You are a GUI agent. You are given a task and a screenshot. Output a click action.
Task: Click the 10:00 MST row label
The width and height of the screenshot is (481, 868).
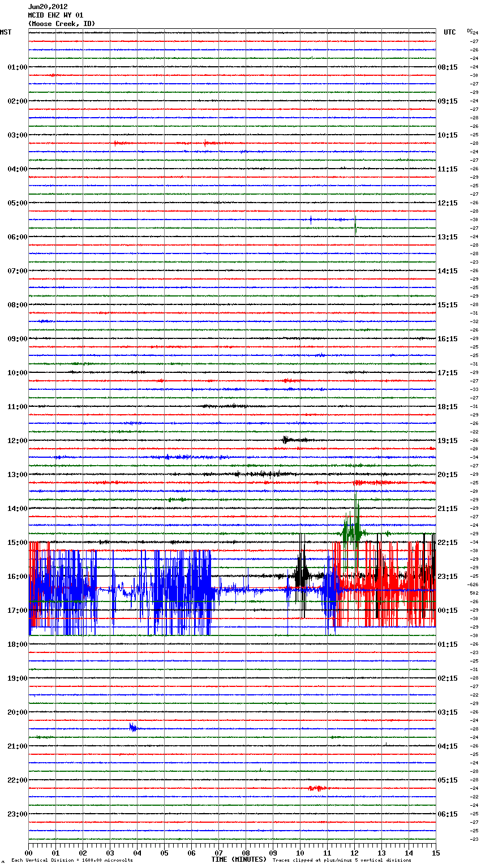(18, 373)
